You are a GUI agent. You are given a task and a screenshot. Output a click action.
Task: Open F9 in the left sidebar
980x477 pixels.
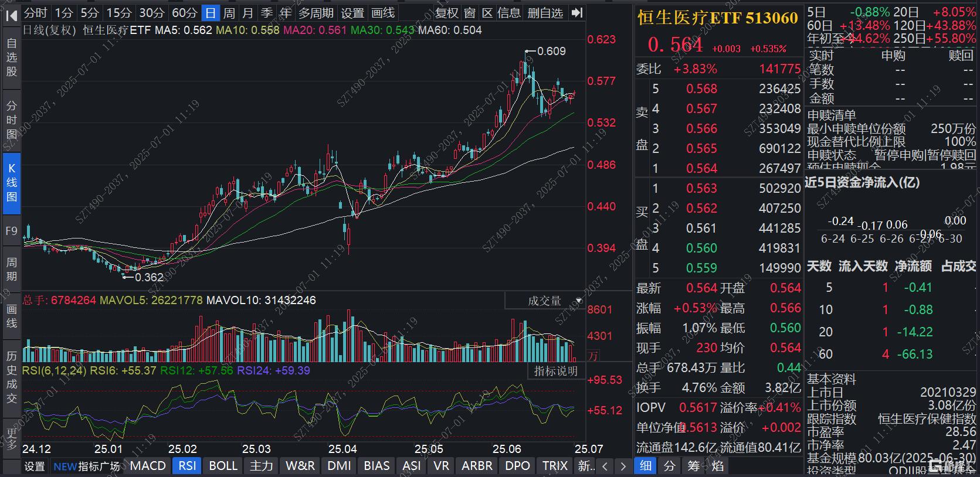12,231
